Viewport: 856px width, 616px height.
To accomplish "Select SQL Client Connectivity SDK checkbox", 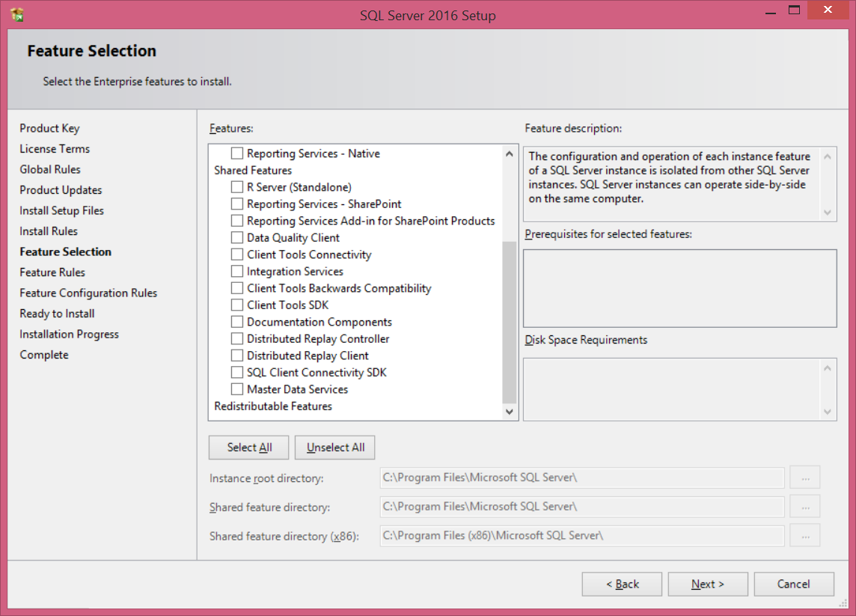I will click(x=237, y=373).
